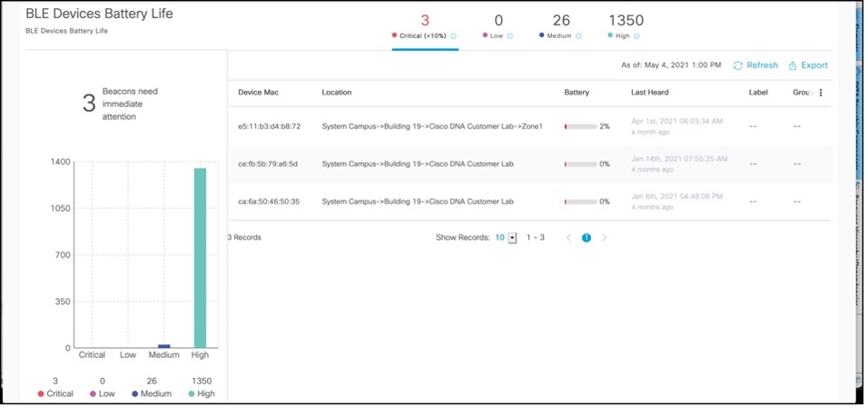The height and width of the screenshot is (408, 868).
Task: Go to the next page arrow
Action: click(x=605, y=238)
